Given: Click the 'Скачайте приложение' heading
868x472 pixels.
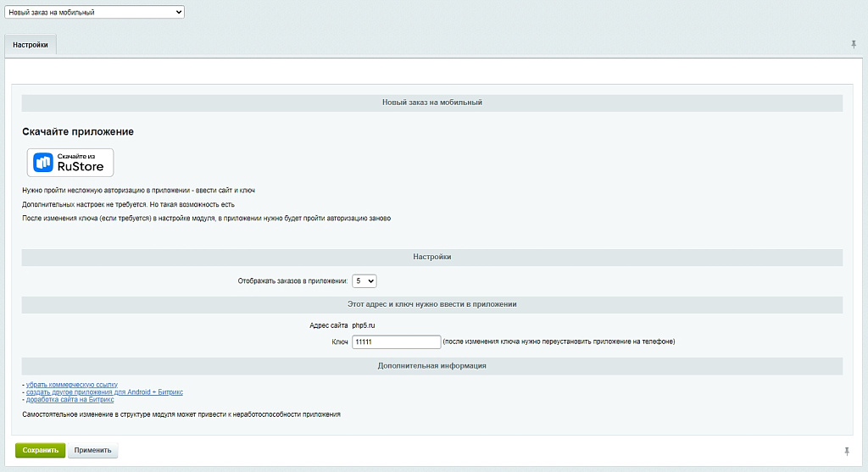Looking at the screenshot, I should pyautogui.click(x=78, y=132).
